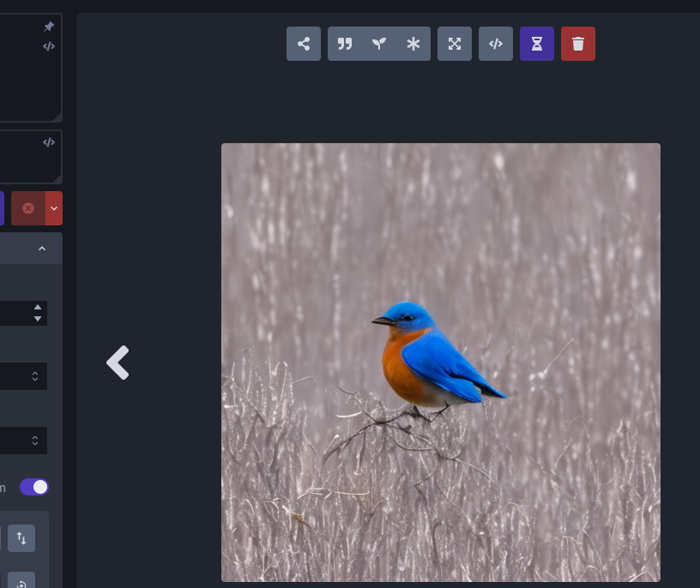
Task: Click the share icon in the image toolbar
Action: [304, 44]
